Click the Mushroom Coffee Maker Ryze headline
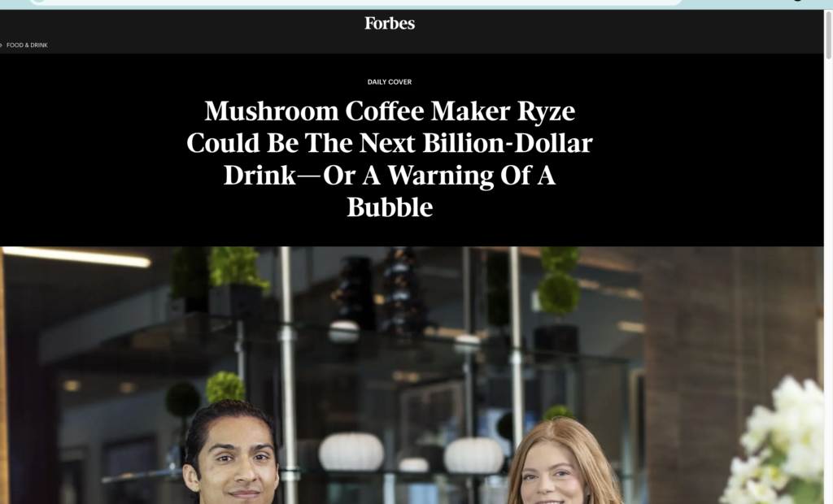The width and height of the screenshot is (833, 504). pyautogui.click(x=390, y=159)
